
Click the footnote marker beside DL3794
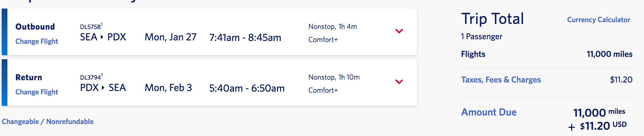point(102,75)
